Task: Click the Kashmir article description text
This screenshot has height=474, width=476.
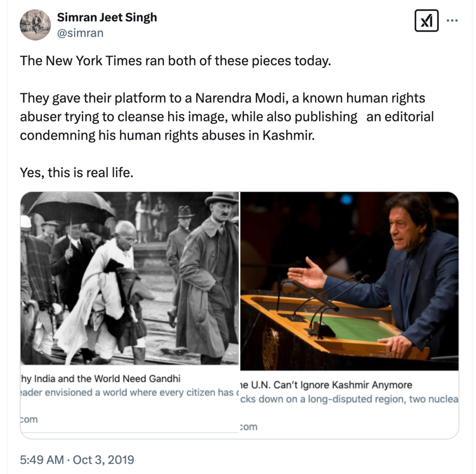Action: (349, 400)
